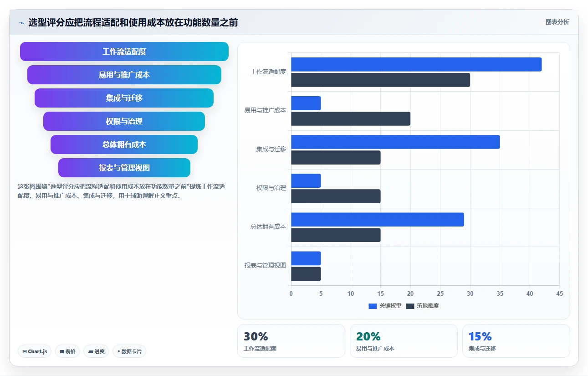
Task: Click the 集成与迁移 y-axis label
Action: click(271, 149)
